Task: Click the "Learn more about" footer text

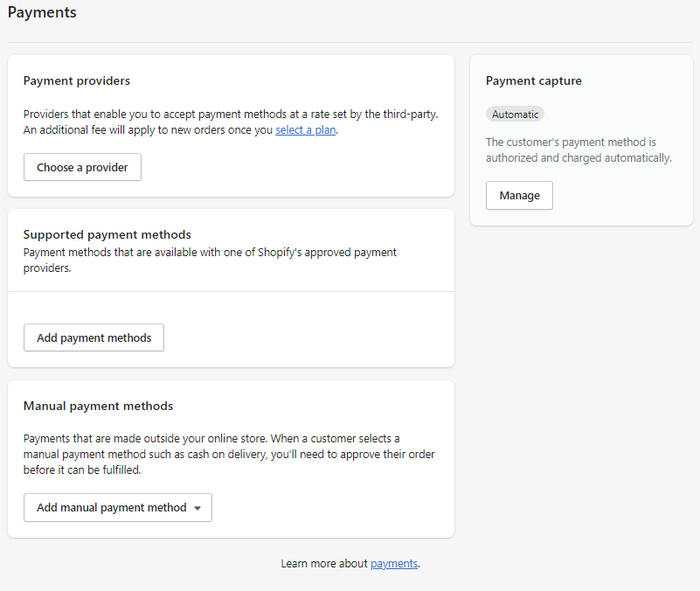Action: click(x=324, y=564)
